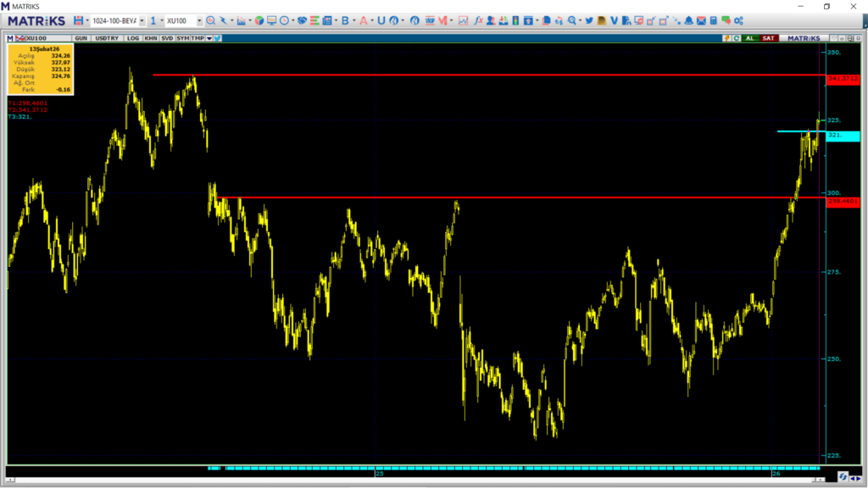Click the pie chart icon in toolbar
Image resolution: width=868 pixels, height=488 pixels.
coord(259,20)
